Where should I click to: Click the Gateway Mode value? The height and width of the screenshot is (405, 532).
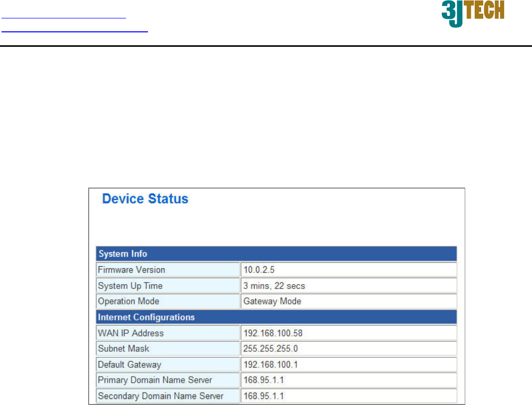coord(272,302)
